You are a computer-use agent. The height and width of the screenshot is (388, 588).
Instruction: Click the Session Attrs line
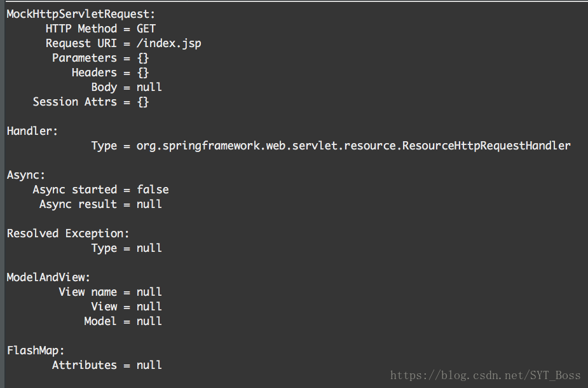(91, 102)
